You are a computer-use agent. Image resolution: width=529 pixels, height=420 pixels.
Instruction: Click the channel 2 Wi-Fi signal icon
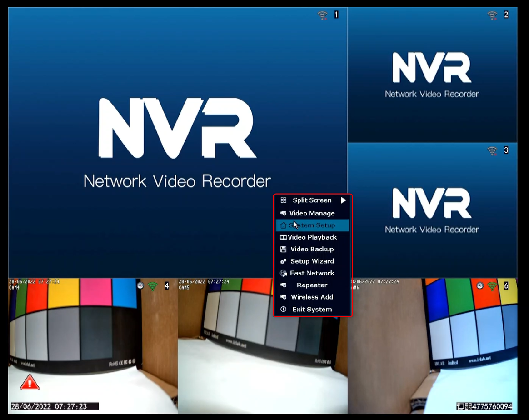coord(492,15)
